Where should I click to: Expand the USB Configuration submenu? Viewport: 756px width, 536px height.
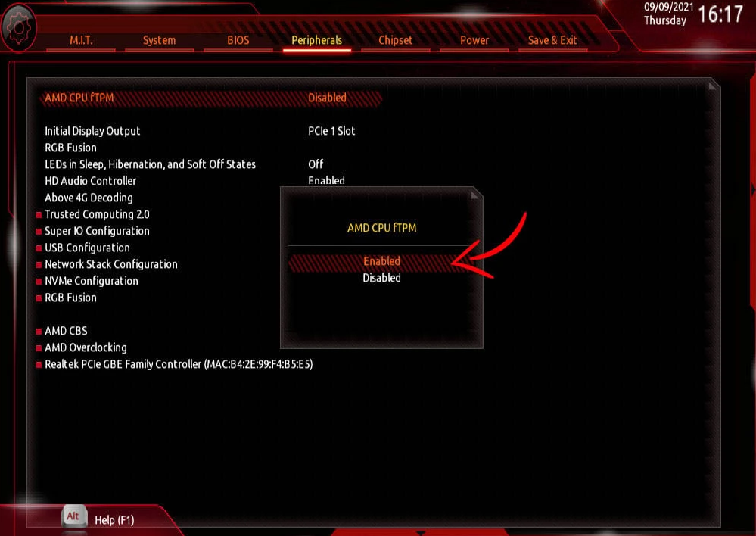[87, 248]
